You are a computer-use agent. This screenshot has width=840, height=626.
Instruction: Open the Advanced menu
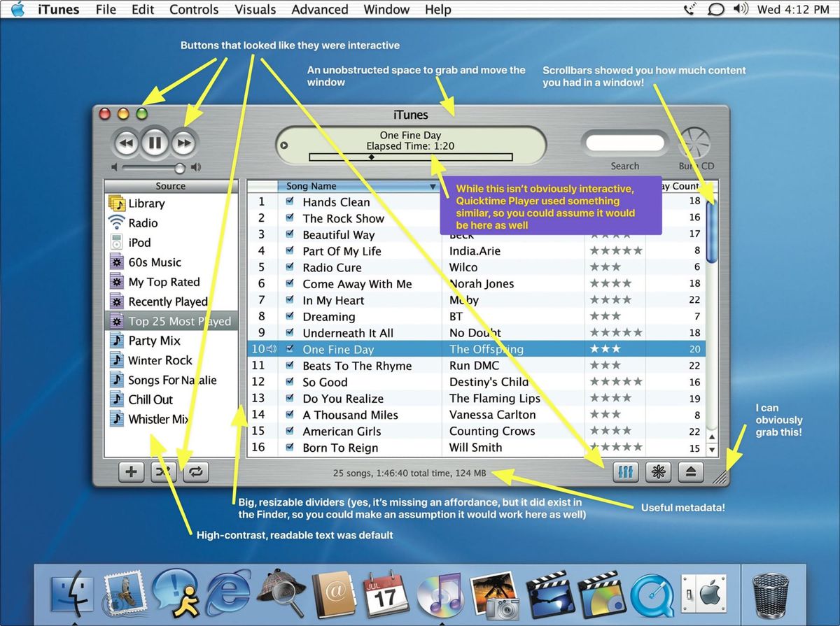(x=320, y=10)
